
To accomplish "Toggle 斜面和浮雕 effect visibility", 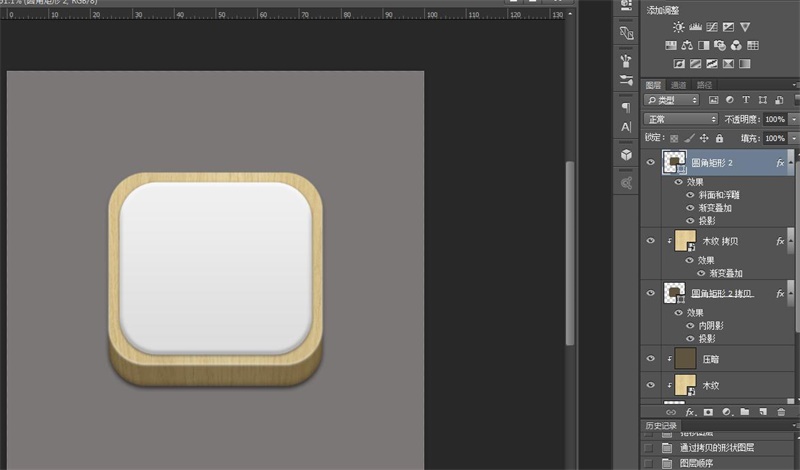I will pos(688,195).
